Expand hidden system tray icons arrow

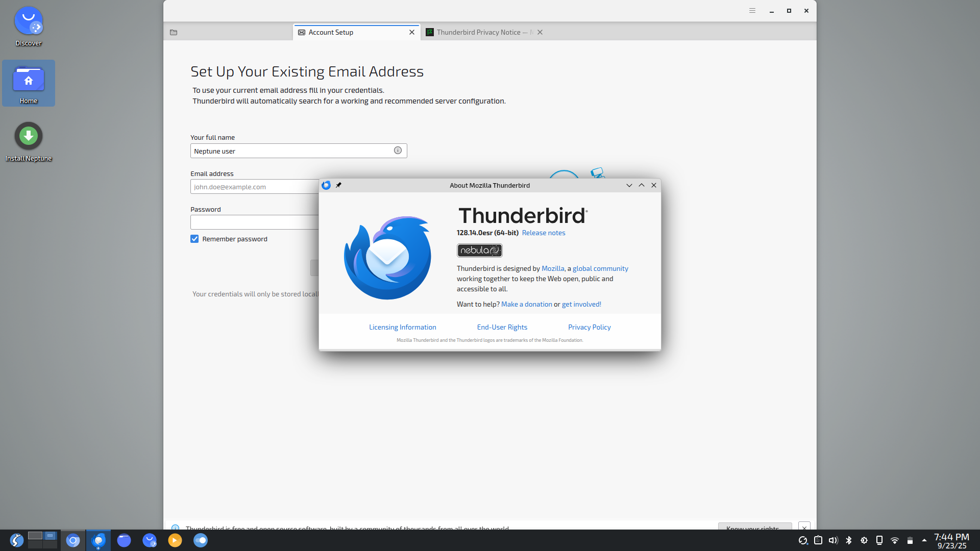[x=924, y=540]
